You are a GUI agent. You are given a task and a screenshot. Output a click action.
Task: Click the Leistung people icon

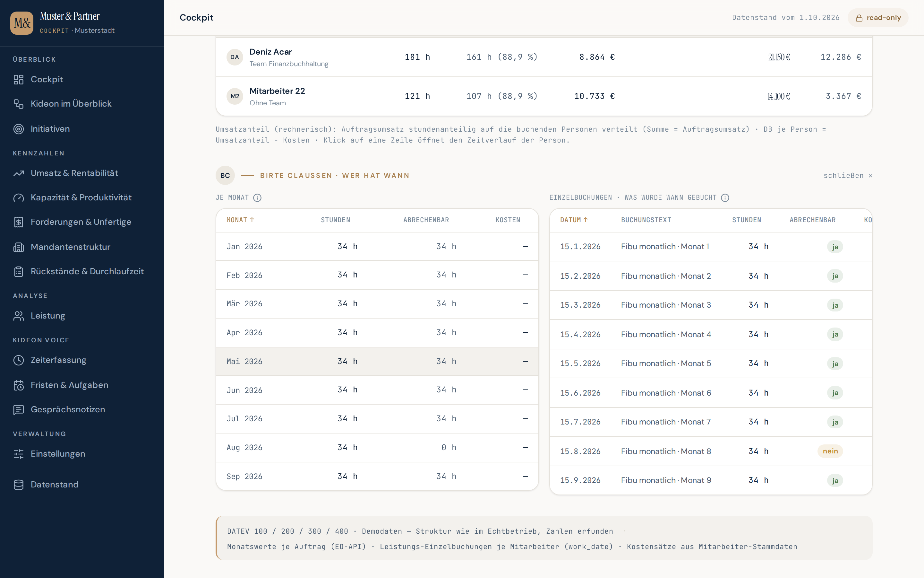coord(18,316)
